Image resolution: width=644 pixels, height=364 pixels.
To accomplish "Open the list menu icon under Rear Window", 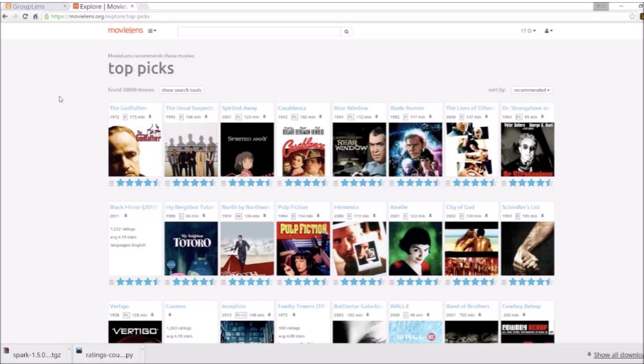I will 336,183.
